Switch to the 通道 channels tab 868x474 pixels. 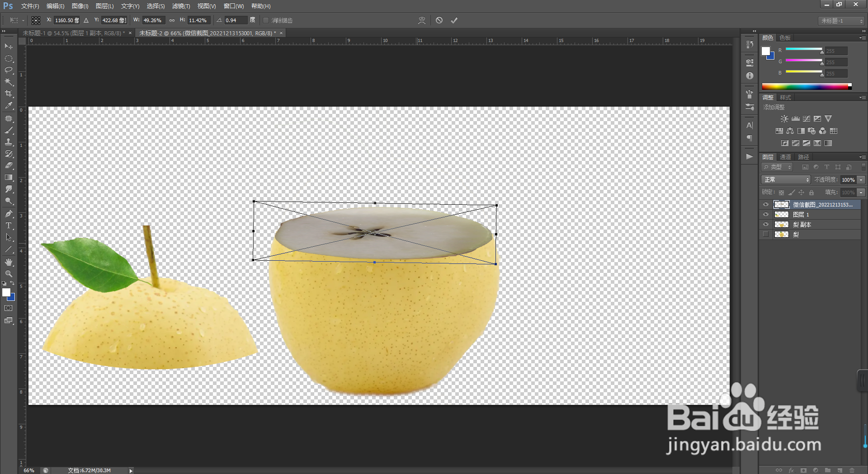click(x=786, y=157)
